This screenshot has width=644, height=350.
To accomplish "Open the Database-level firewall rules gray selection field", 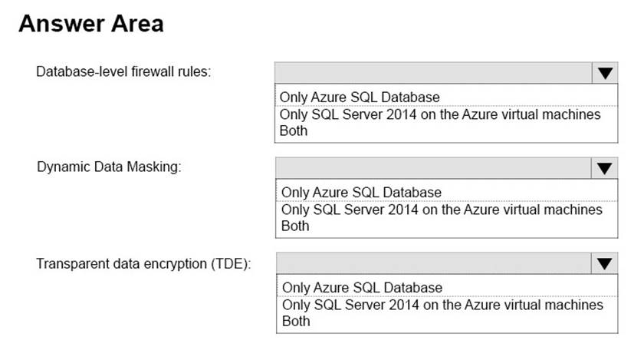I will pos(433,73).
